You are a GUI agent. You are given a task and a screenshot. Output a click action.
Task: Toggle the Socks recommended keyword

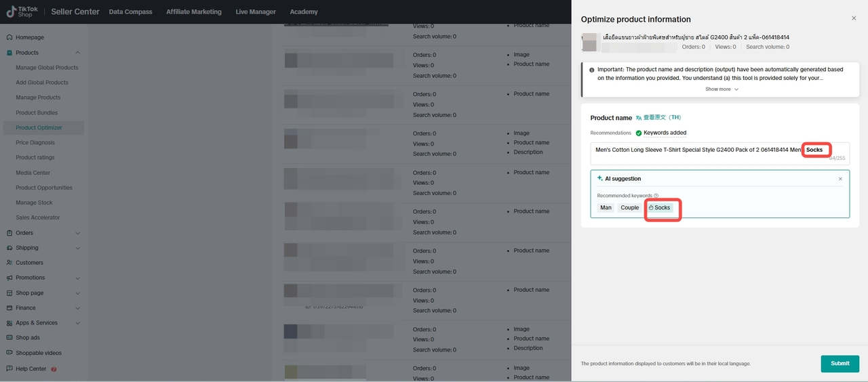point(659,208)
